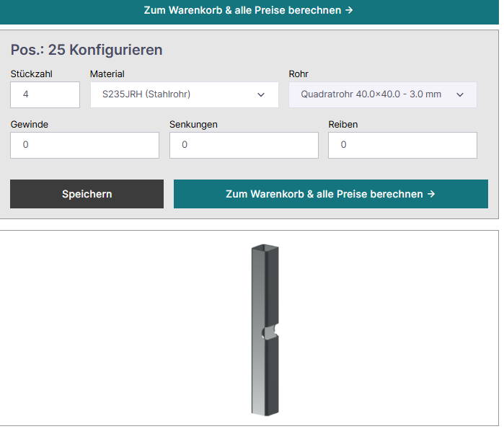Click the 'Rohr' label
The height and width of the screenshot is (429, 504).
click(299, 74)
